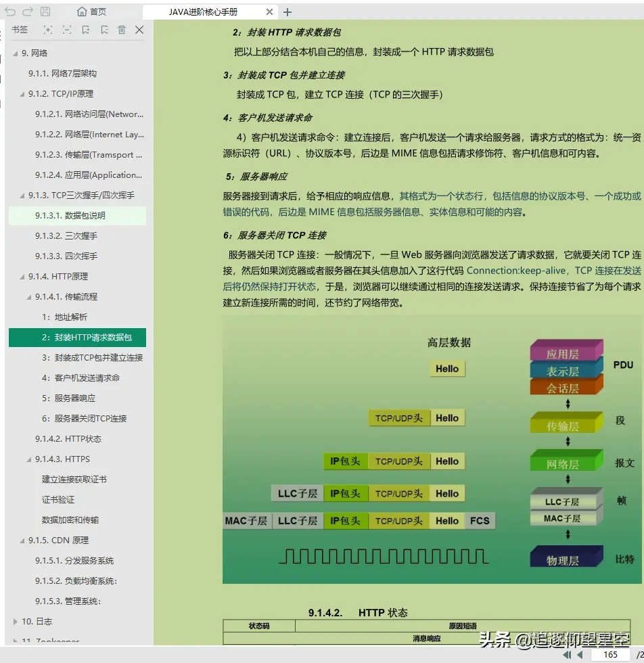Viewport: 644px width, 663px height.
Task: Open 9.1.4.2. HTTP状态 bookmark
Action: click(x=68, y=439)
